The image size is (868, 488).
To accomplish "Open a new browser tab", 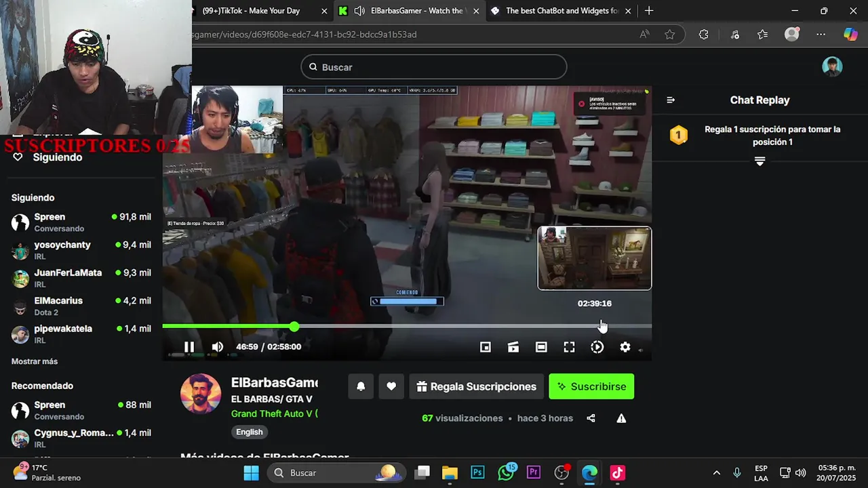I will 649,11.
